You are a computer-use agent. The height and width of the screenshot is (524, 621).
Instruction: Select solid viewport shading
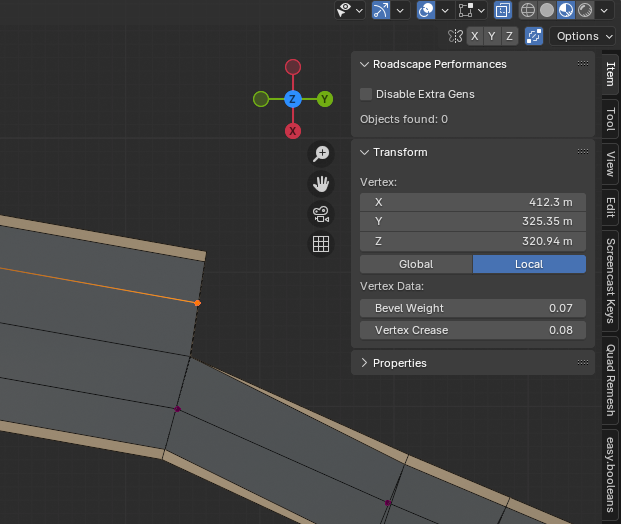coord(547,10)
